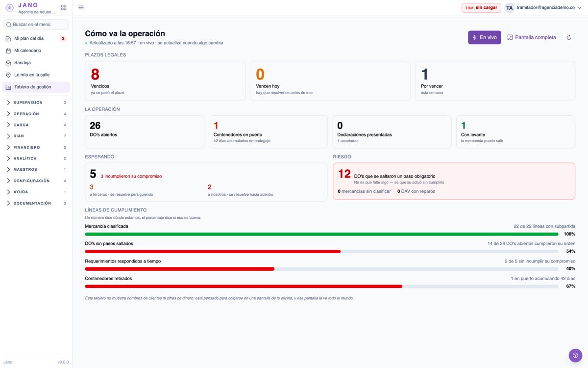588x368 pixels.
Task: Collapse the sidebar with the hamburger icon
Action: point(81,7)
